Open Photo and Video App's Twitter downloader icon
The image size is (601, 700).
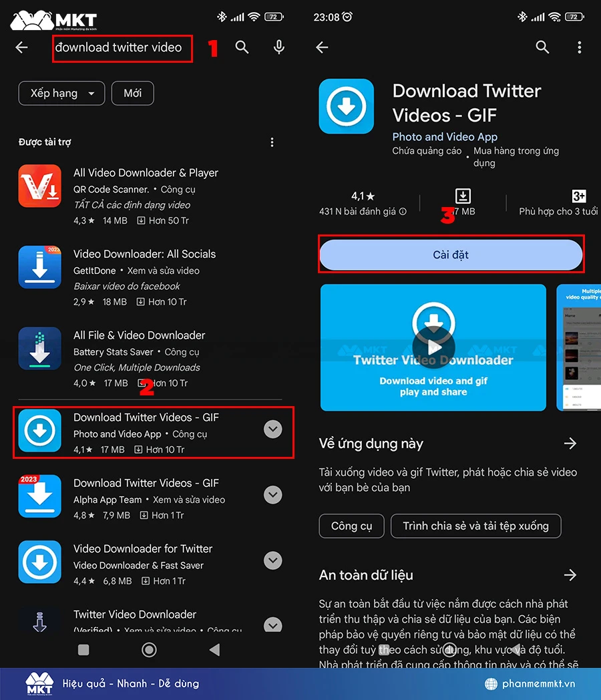tap(39, 430)
